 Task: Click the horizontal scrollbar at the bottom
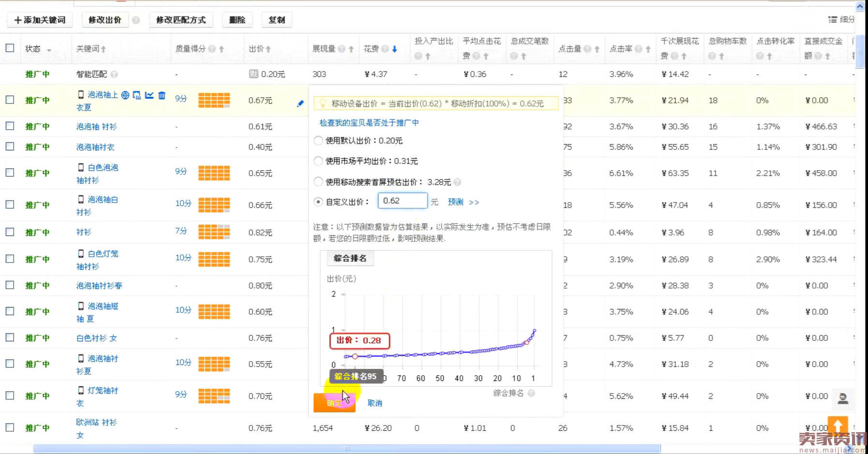click(x=347, y=449)
